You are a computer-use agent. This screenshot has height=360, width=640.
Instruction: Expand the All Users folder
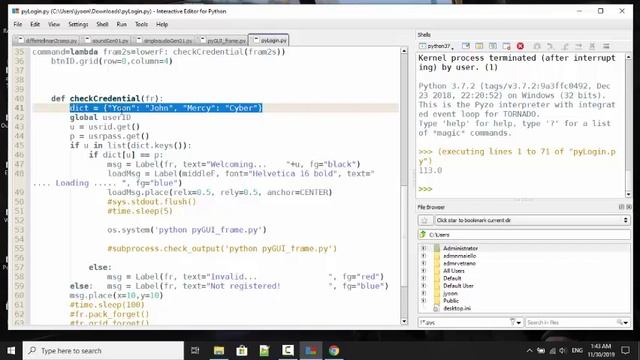[423, 271]
